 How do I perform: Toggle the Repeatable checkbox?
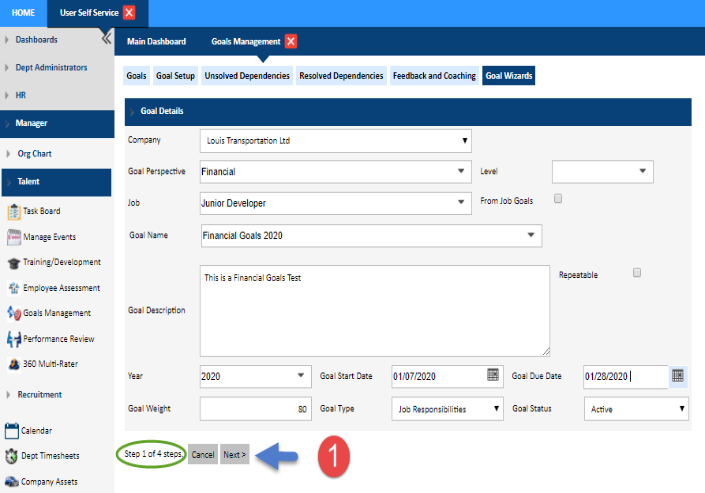(x=637, y=273)
